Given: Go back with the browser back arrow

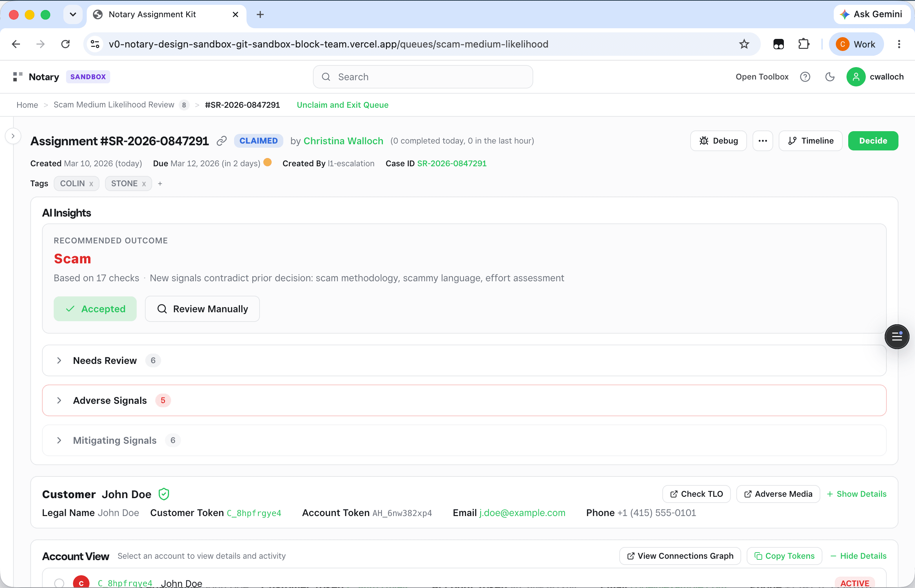Looking at the screenshot, I should click(16, 44).
